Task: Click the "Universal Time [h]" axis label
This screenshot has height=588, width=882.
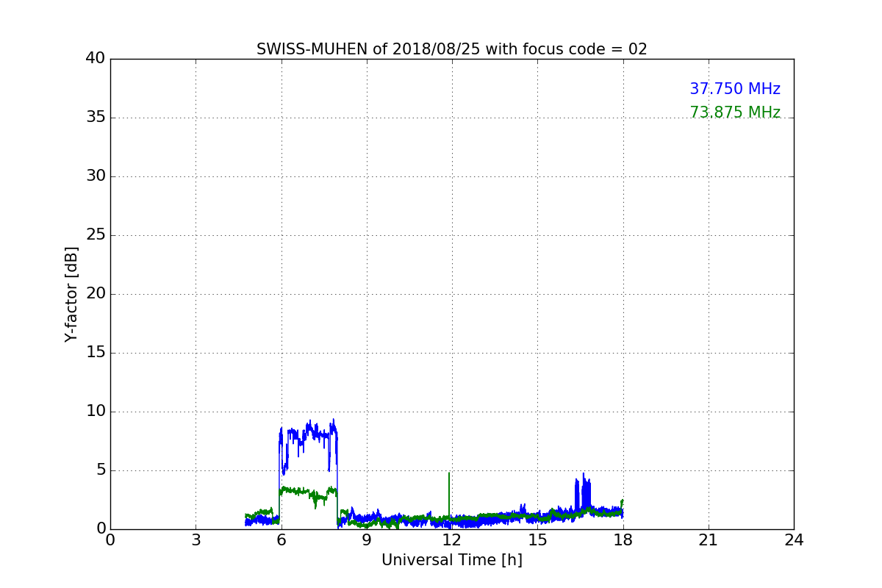Action: coord(452,560)
